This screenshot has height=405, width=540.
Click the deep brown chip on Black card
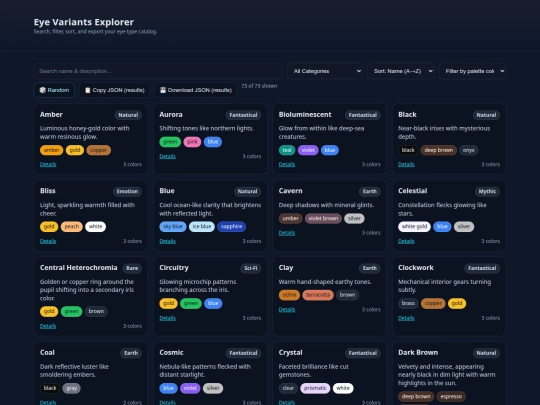tap(439, 150)
